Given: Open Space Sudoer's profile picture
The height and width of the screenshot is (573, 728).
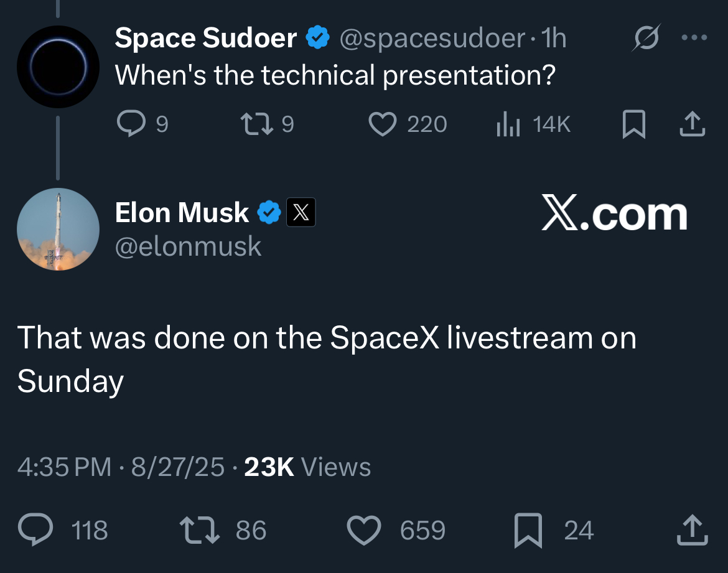Looking at the screenshot, I should tap(58, 67).
